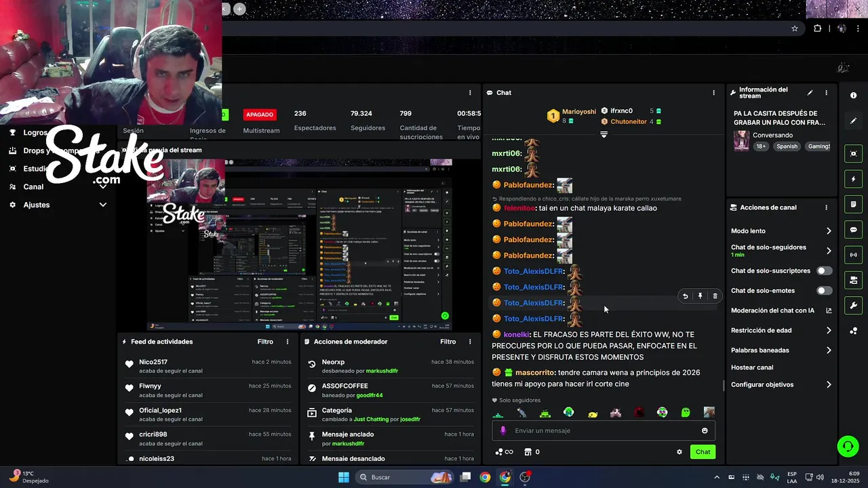Click the green Chat send button

pyautogui.click(x=703, y=452)
